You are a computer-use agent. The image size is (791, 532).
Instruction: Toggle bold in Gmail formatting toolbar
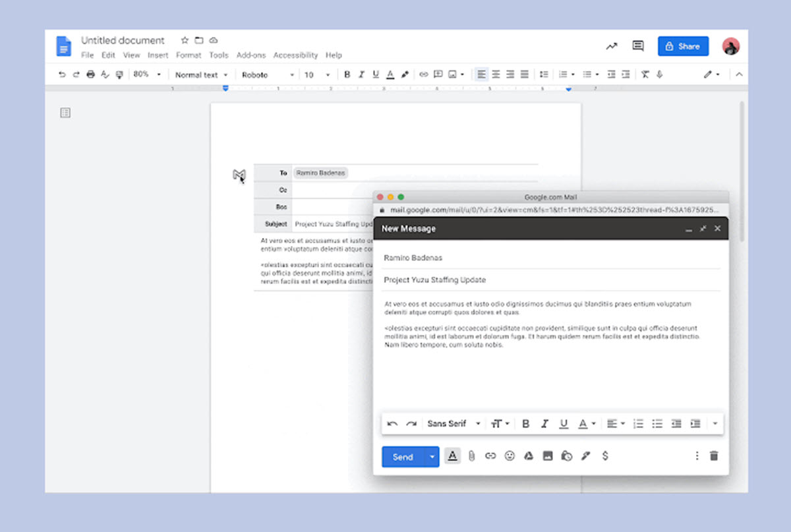[x=525, y=424]
